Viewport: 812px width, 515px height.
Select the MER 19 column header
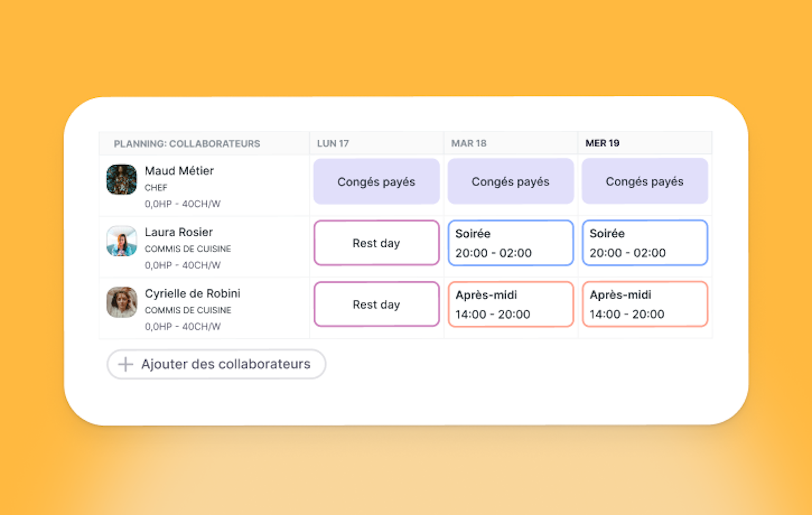click(602, 143)
